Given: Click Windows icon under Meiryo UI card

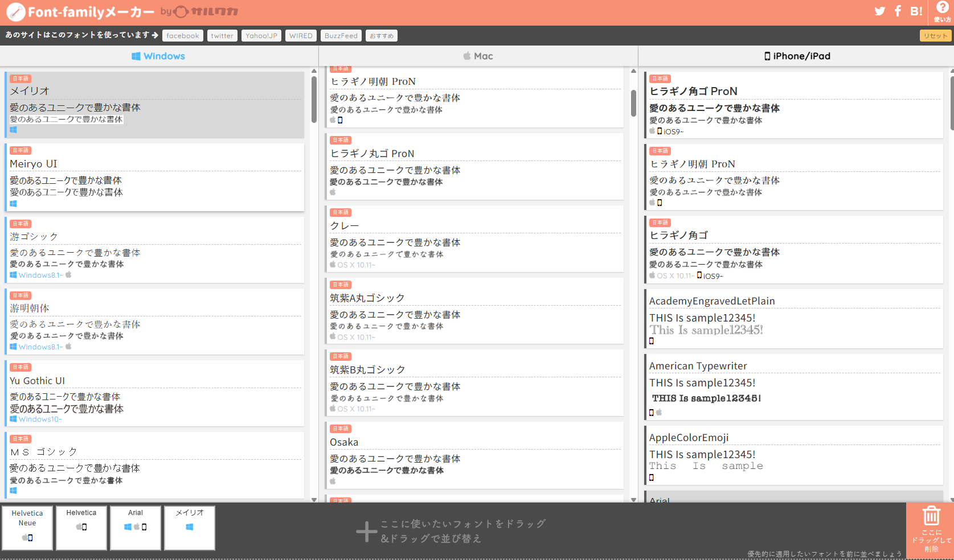Looking at the screenshot, I should (13, 204).
